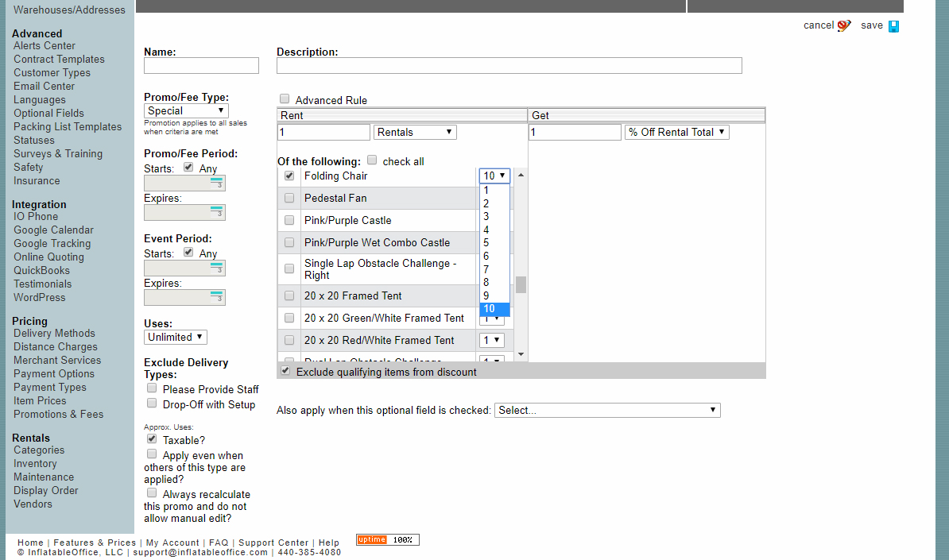Open Promotions & Fees in sidebar
The height and width of the screenshot is (560, 949).
(x=58, y=414)
